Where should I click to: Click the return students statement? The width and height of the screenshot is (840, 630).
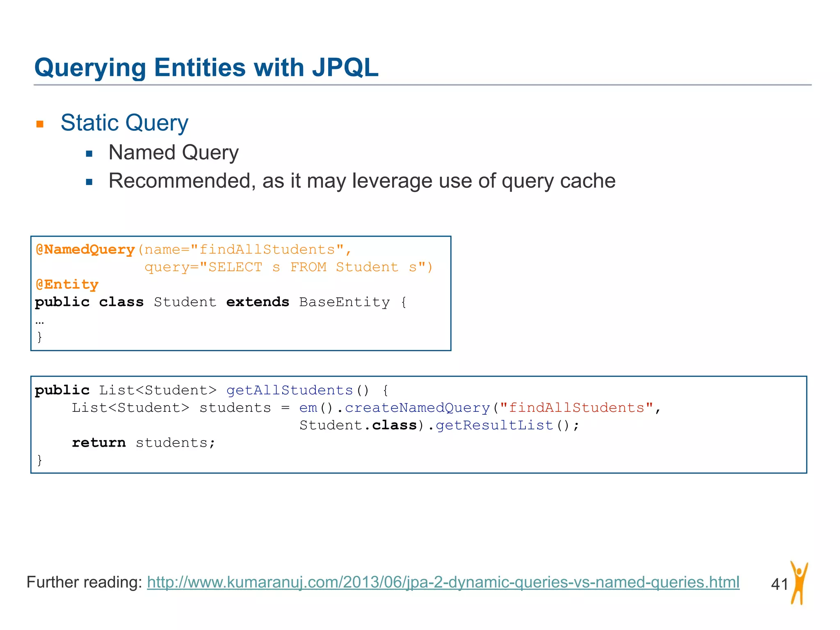pos(143,443)
